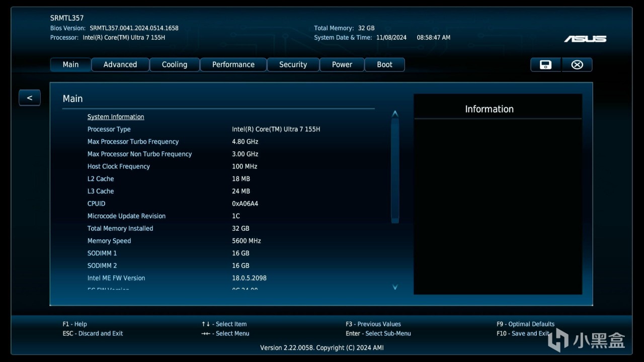
Task: Click the 3.00 GHz non turbo value
Action: tap(245, 154)
